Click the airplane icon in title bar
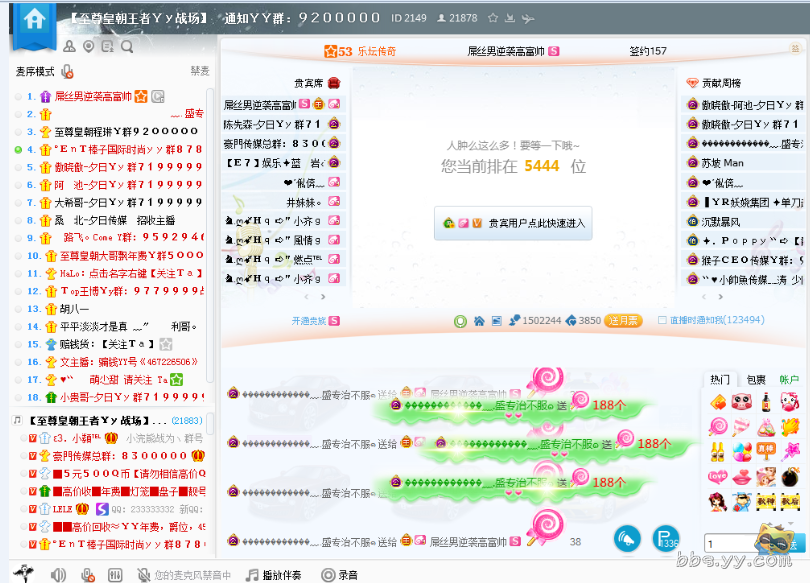The image size is (810, 583). click(527, 19)
